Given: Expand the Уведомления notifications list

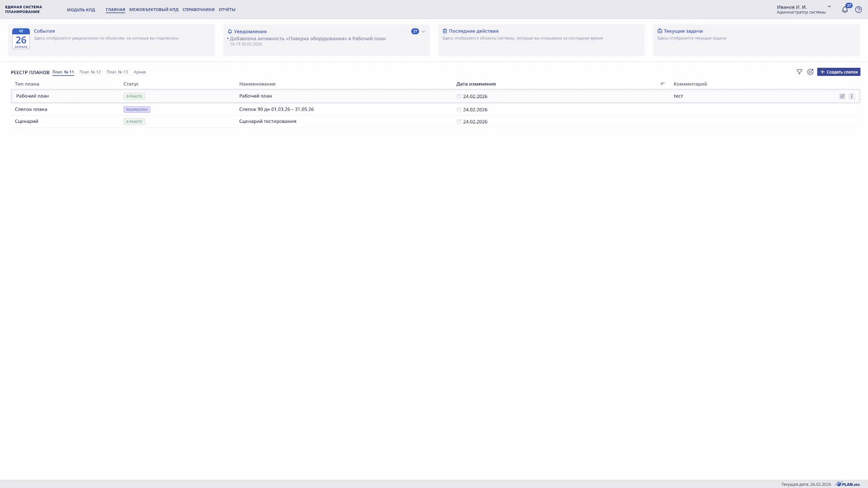Looking at the screenshot, I should [x=423, y=32].
